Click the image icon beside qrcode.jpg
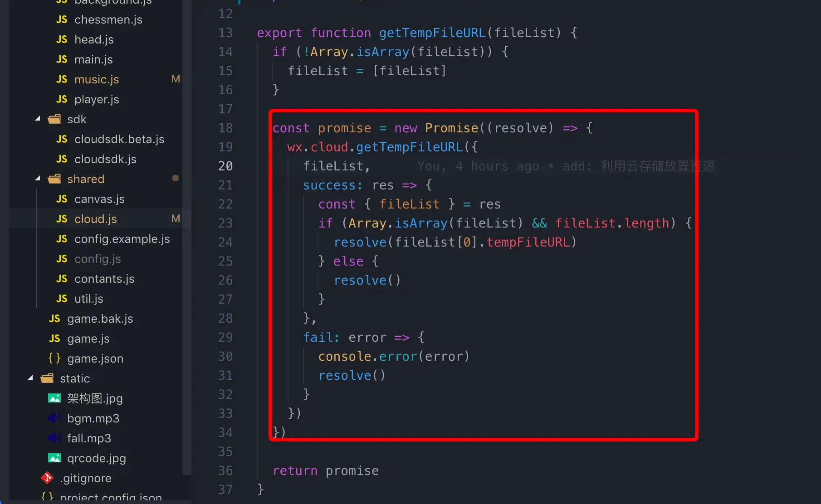Image resolution: width=821 pixels, height=504 pixels. [x=54, y=458]
